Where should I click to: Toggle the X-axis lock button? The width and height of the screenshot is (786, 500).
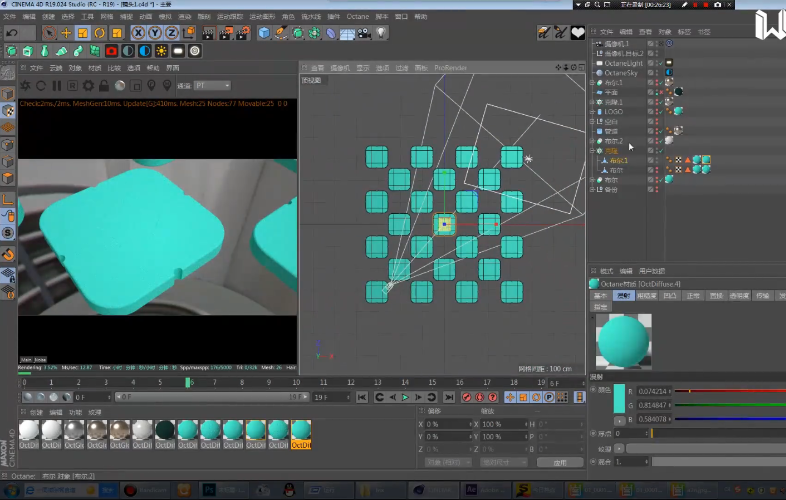pyautogui.click(x=140, y=33)
